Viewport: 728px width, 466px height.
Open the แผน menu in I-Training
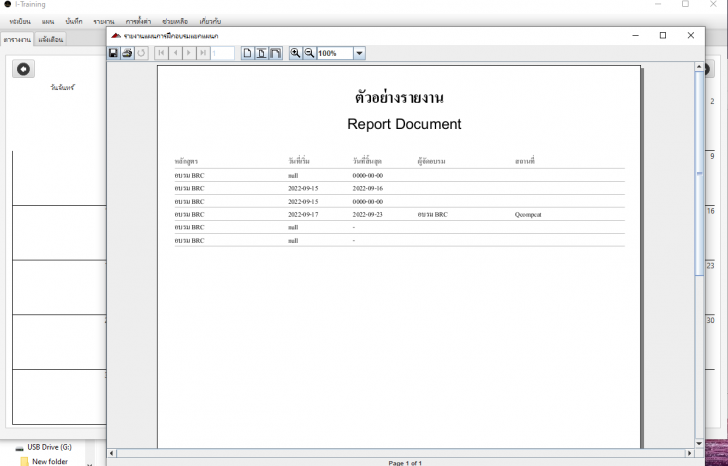click(x=48, y=21)
